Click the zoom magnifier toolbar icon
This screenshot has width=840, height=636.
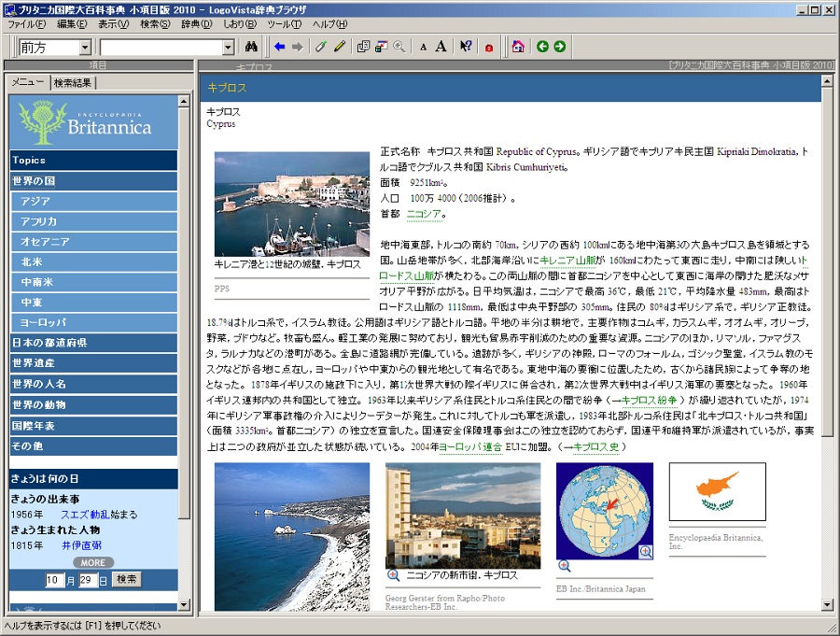[x=399, y=48]
